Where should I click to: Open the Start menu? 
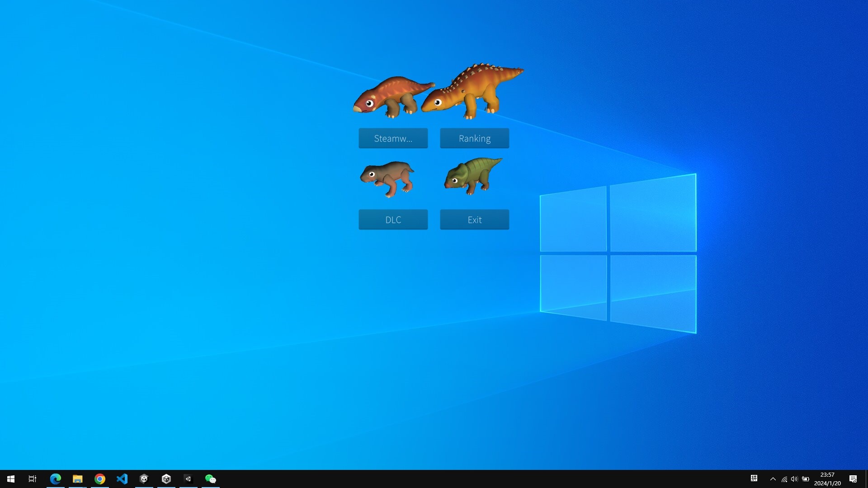[x=10, y=479]
